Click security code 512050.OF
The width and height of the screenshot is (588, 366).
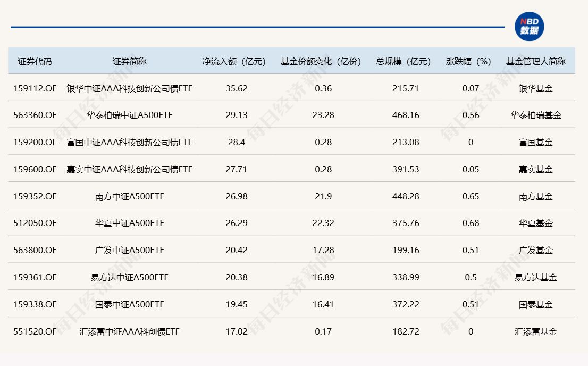tap(35, 223)
